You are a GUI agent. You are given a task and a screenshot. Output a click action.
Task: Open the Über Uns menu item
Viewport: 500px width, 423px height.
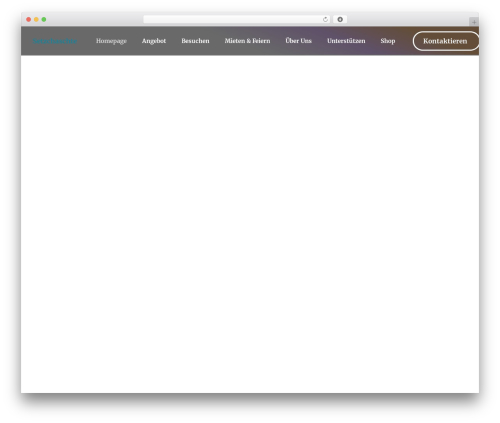[299, 41]
